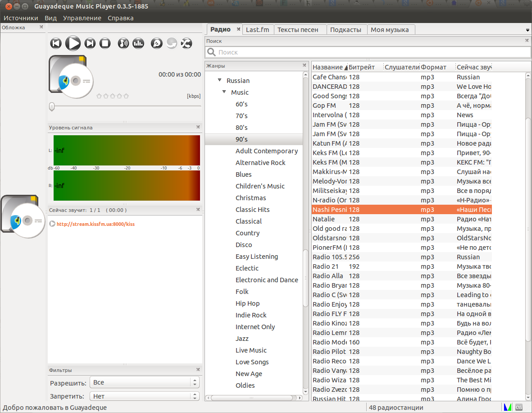The height and width of the screenshot is (413, 532).
Task: Open the Запретить filter combo box
Action: click(x=144, y=396)
